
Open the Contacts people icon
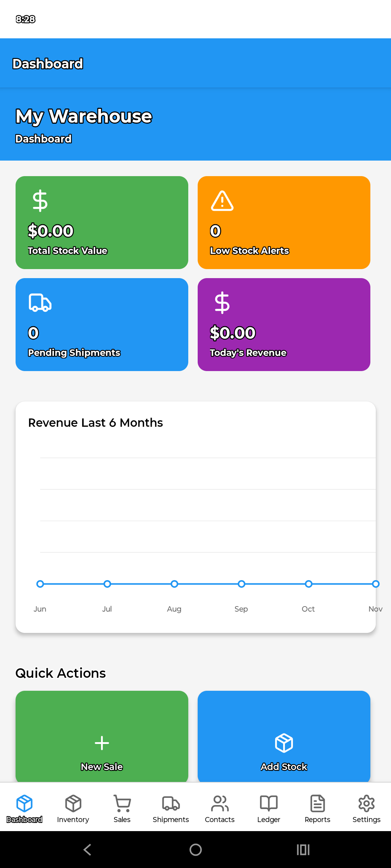tap(220, 803)
